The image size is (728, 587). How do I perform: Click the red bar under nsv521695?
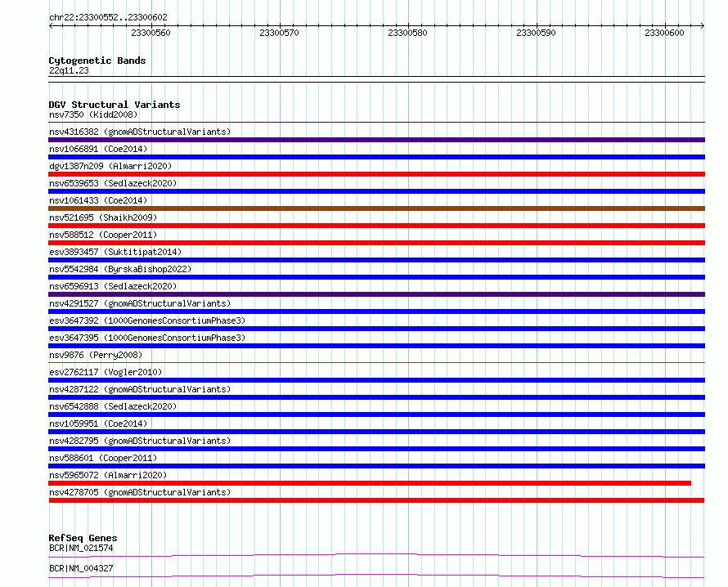coord(376,226)
